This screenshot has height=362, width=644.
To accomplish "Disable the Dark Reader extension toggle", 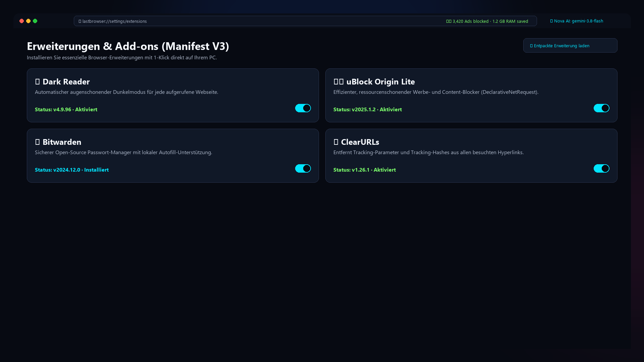I will click(x=303, y=108).
